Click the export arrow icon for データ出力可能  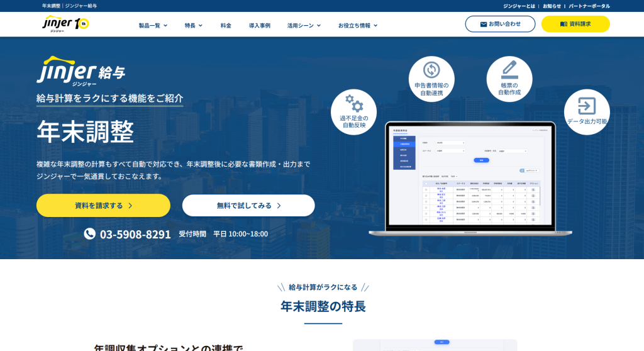pos(587,106)
